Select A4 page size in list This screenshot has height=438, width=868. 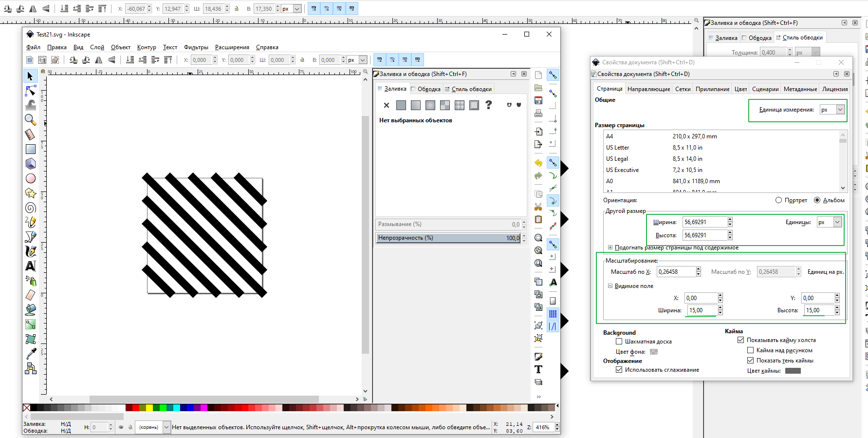coord(609,136)
